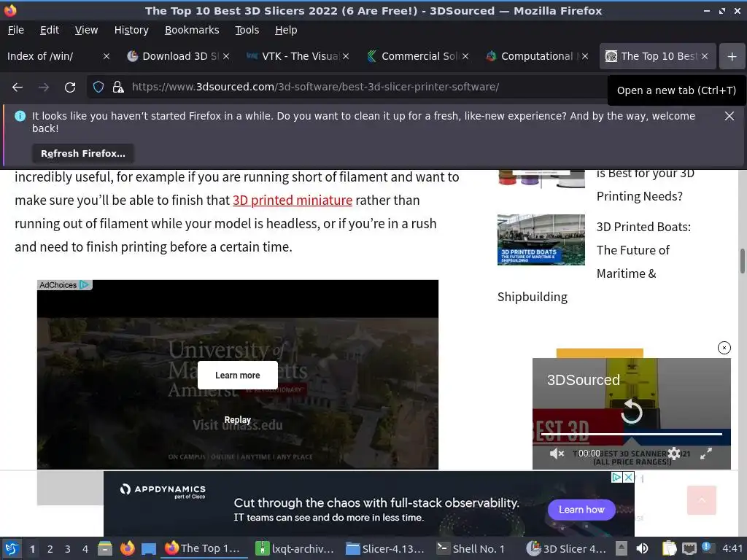
Task: Open floating video settings gear
Action: coord(673,454)
